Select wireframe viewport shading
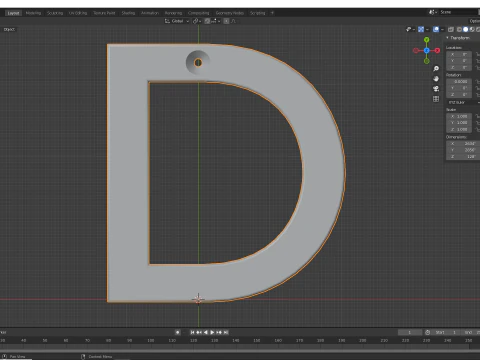The height and width of the screenshot is (360, 480). click(459, 29)
